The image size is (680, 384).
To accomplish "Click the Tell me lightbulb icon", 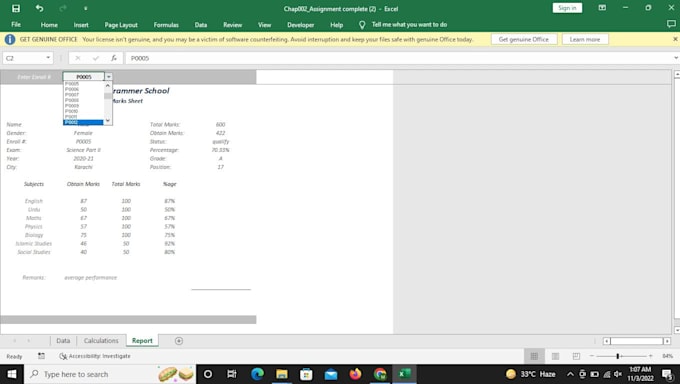I will click(362, 25).
